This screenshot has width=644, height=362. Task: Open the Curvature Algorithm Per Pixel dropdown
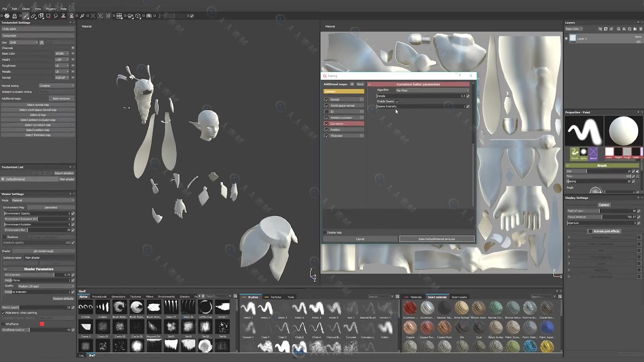pyautogui.click(x=432, y=90)
